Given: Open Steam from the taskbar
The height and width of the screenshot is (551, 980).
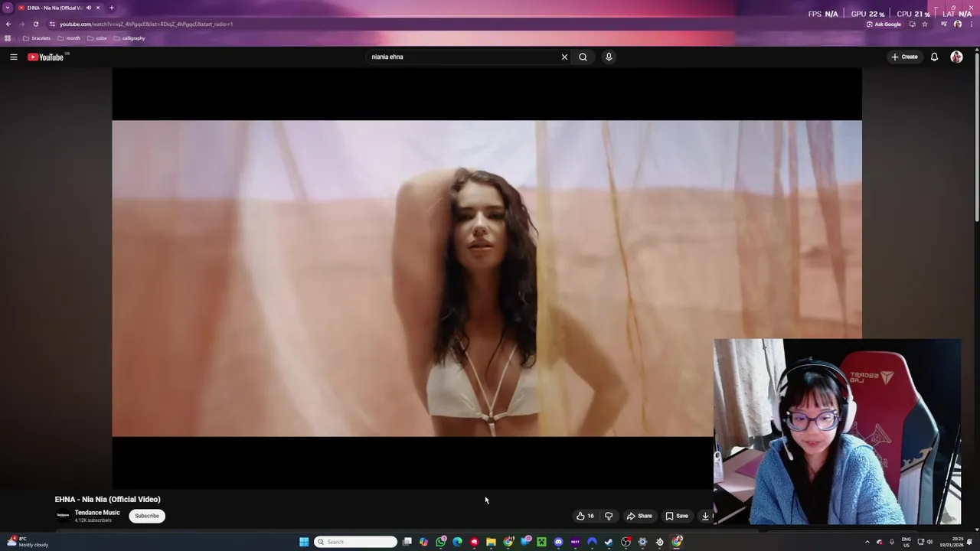Looking at the screenshot, I should tap(609, 542).
